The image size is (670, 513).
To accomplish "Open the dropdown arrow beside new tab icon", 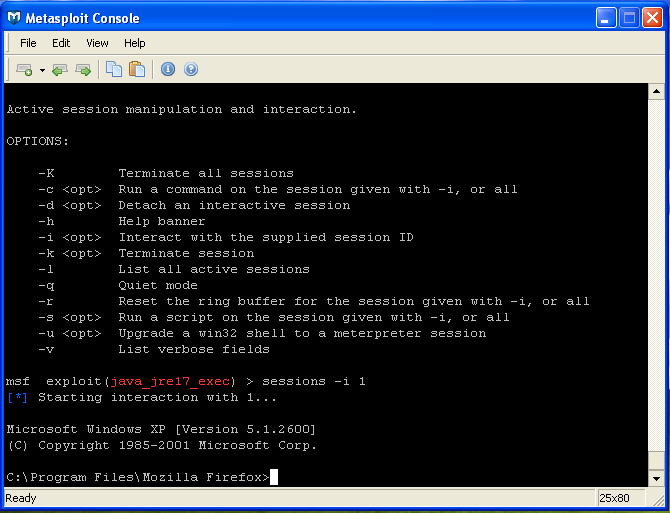I will [42, 70].
